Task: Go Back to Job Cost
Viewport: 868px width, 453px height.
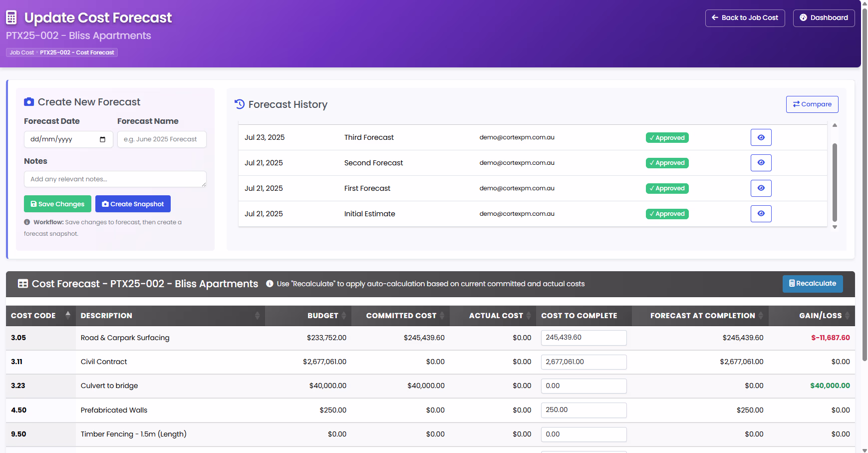Action: [745, 18]
